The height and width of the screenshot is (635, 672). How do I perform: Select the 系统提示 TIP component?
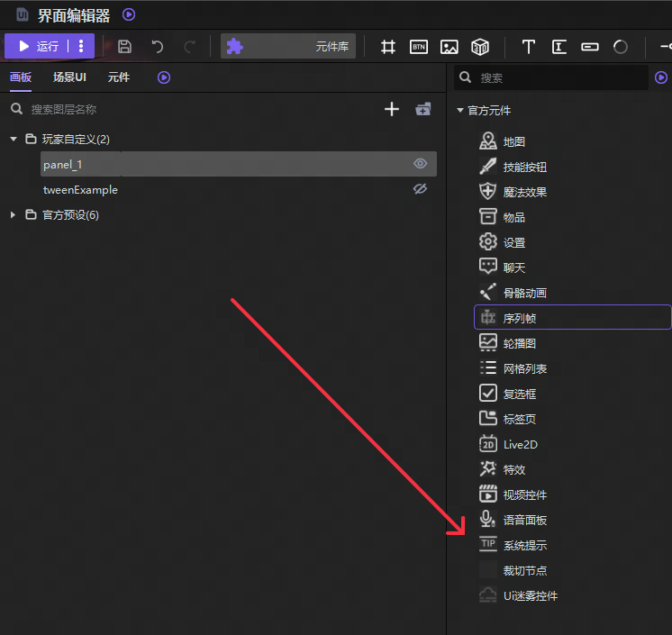(524, 545)
